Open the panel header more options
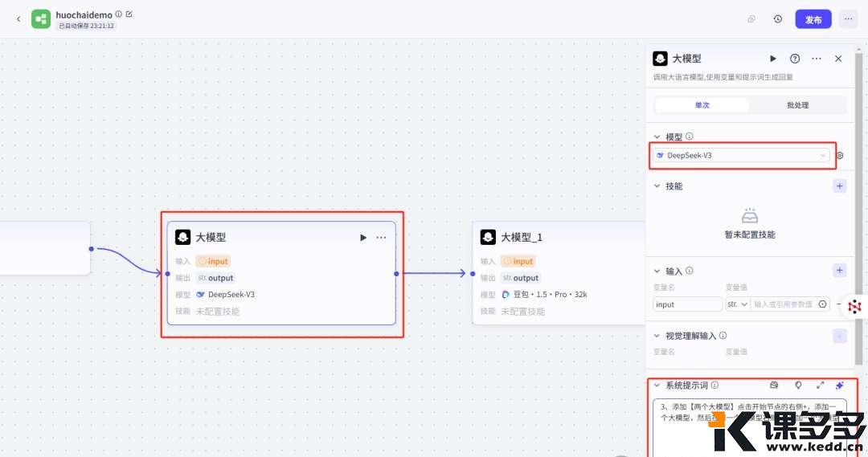This screenshot has width=868, height=457. click(x=817, y=59)
